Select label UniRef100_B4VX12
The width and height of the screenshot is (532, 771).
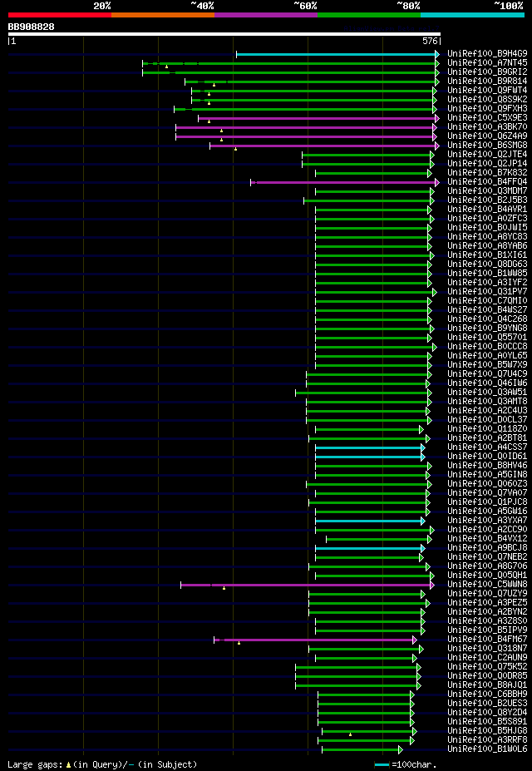click(488, 539)
